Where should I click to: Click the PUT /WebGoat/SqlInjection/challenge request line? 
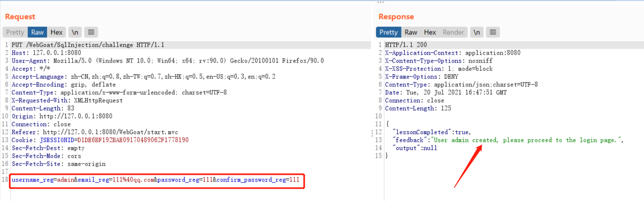coord(88,45)
